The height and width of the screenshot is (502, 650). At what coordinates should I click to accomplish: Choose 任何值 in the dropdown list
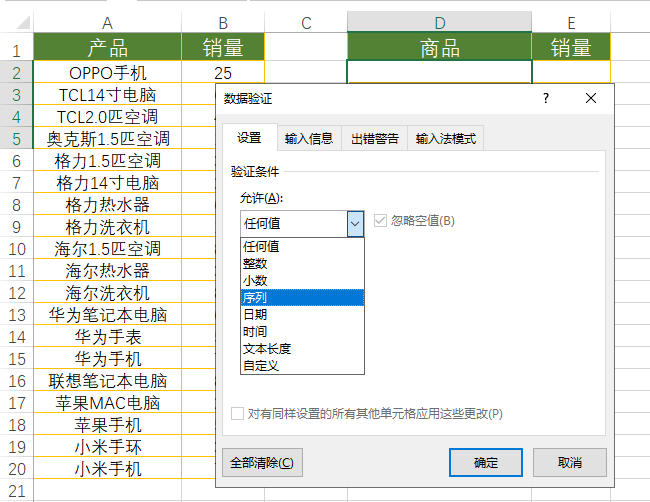302,246
